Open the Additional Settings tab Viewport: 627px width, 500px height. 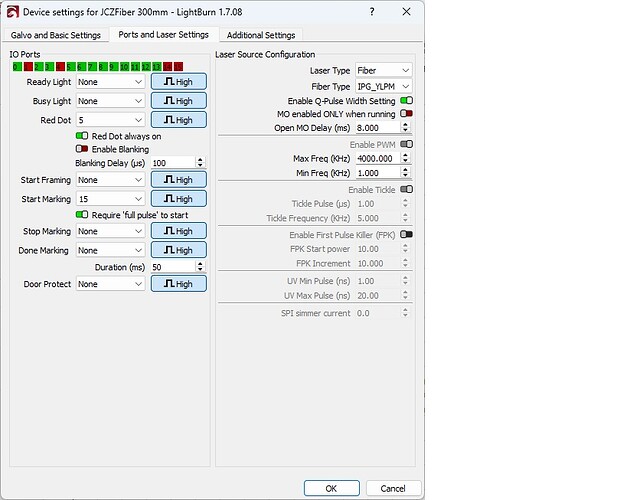coord(261,35)
